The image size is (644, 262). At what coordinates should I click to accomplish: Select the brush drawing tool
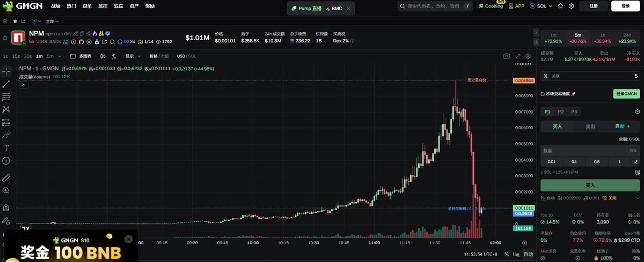click(6, 135)
